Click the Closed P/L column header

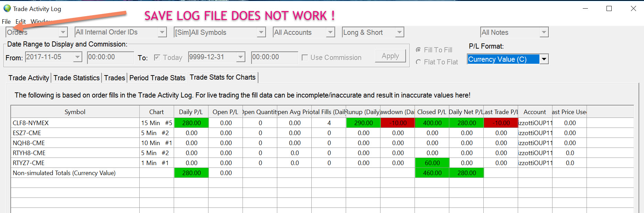[x=432, y=112]
